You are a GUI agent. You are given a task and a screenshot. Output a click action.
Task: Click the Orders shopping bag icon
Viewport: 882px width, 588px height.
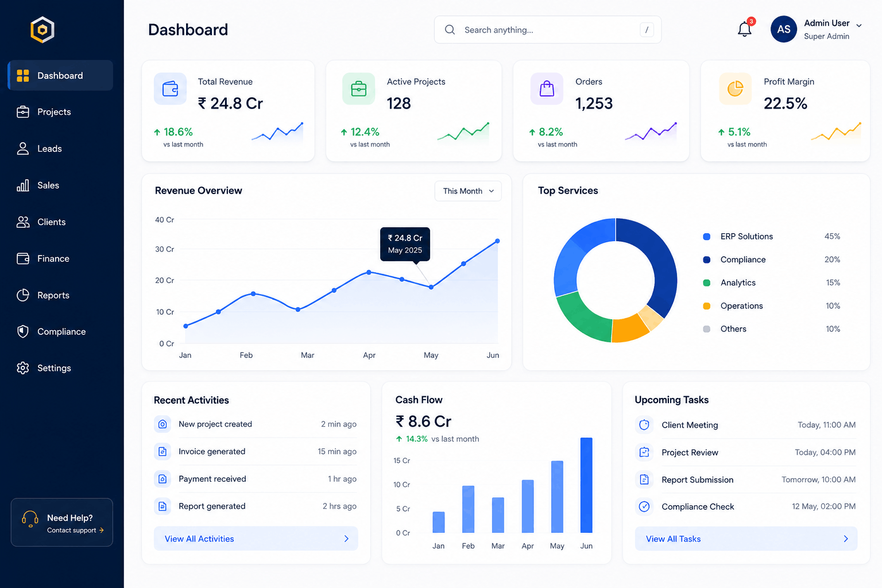click(547, 88)
